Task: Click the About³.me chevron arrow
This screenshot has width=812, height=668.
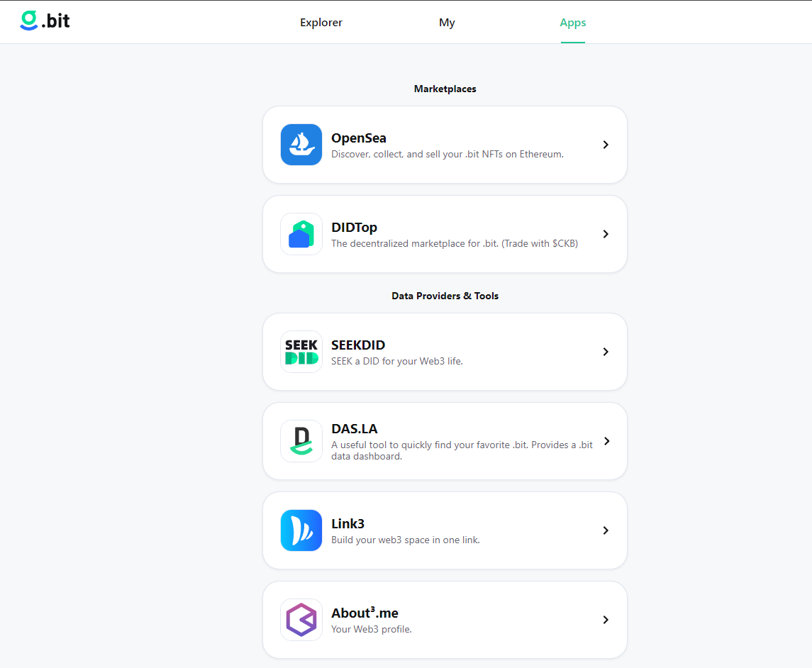Action: 606,620
